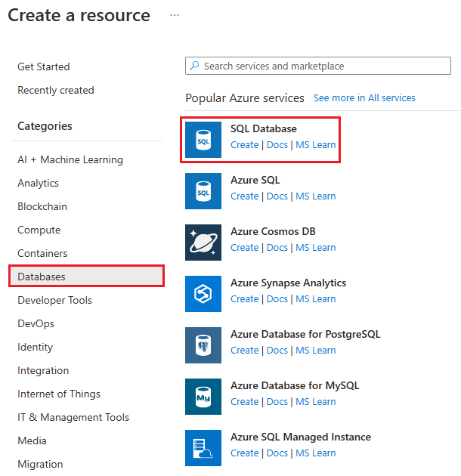This screenshot has height=476, width=461.
Task: Open See more in All services link
Action: [364, 98]
